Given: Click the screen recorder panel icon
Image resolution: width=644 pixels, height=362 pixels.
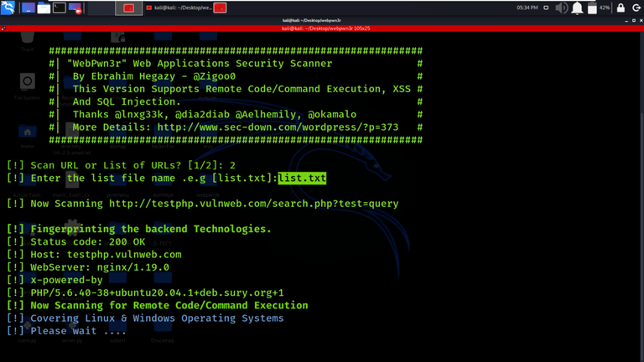Looking at the screenshot, I should click(x=75, y=8).
